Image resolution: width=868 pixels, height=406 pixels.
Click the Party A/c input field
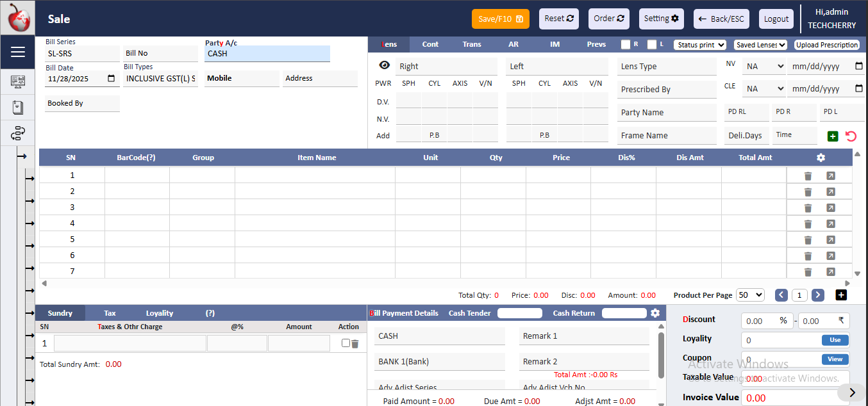[x=267, y=54]
